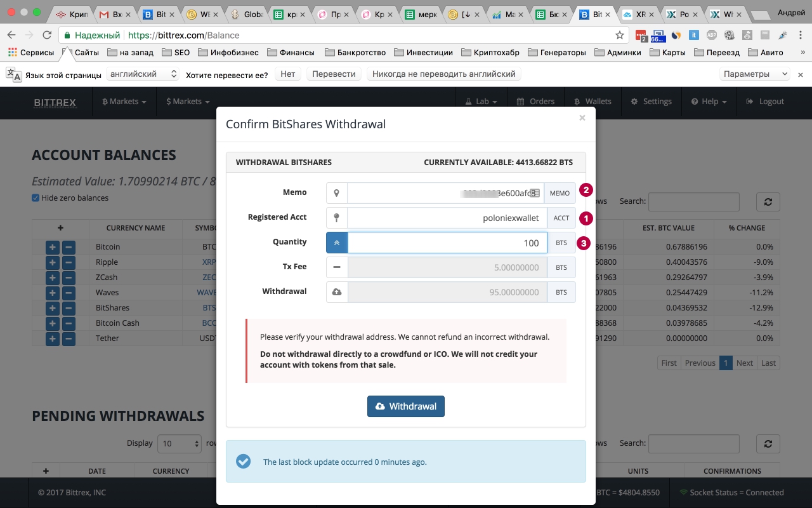Click Никогда не переводить английский
The height and width of the screenshot is (508, 812).
(444, 74)
